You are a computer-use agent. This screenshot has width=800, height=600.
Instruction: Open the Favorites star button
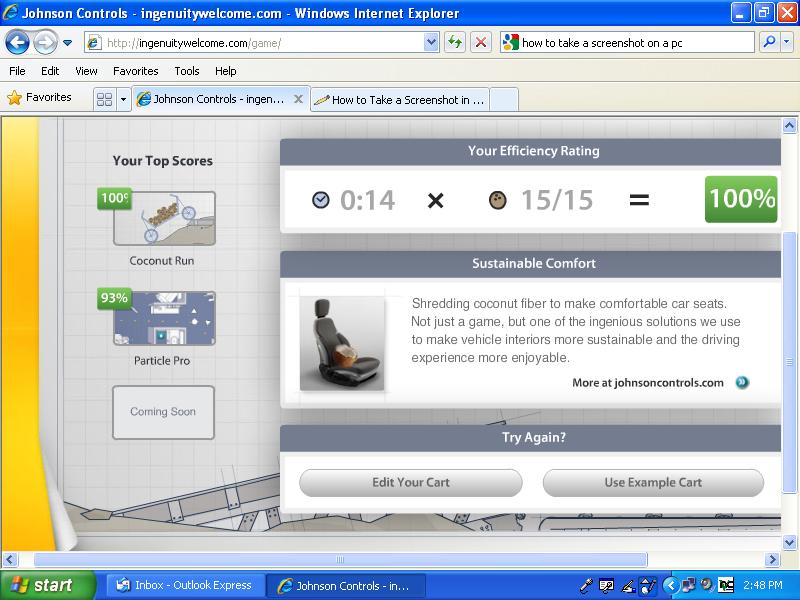point(39,97)
